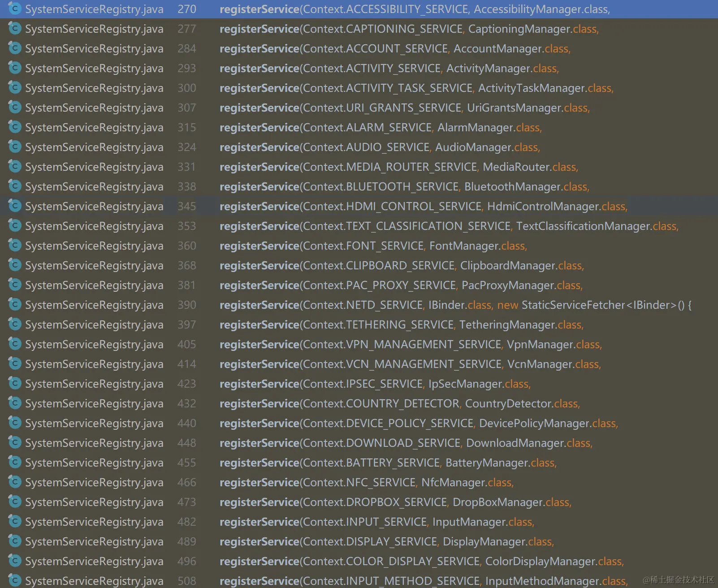Viewport: 718px width, 588px height.
Task: Click line number 508
Action: (x=186, y=581)
